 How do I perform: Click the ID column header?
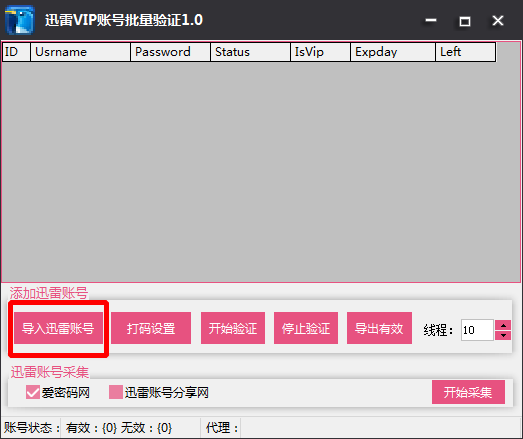(x=16, y=52)
